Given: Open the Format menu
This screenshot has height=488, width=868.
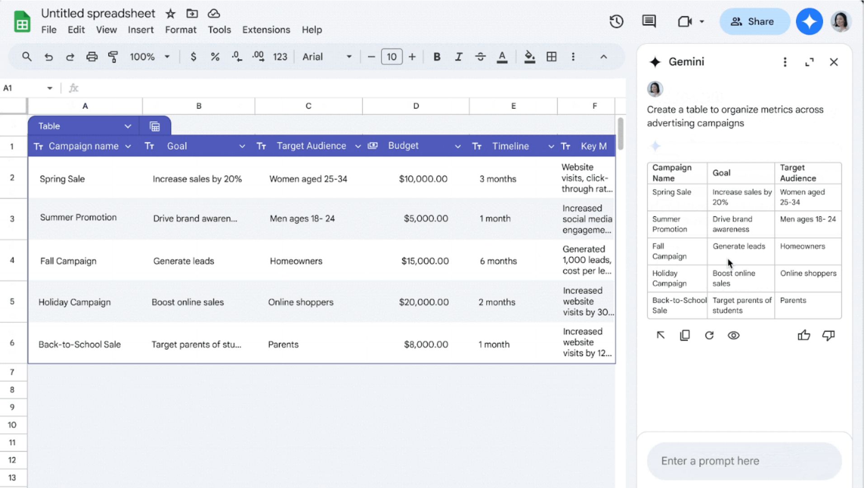Looking at the screenshot, I should (180, 29).
